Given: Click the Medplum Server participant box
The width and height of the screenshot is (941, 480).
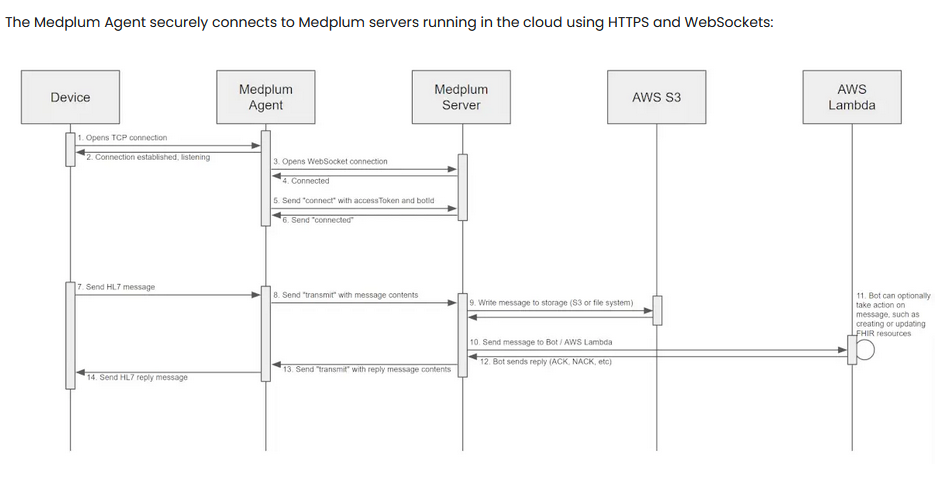Looking at the screenshot, I should [461, 97].
